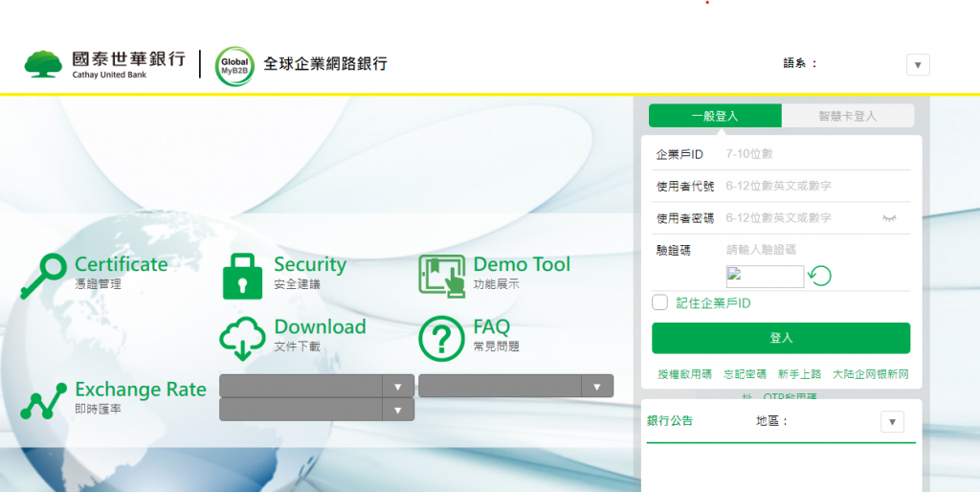
Task: Click the 忘記密碼 link
Action: pos(745,374)
